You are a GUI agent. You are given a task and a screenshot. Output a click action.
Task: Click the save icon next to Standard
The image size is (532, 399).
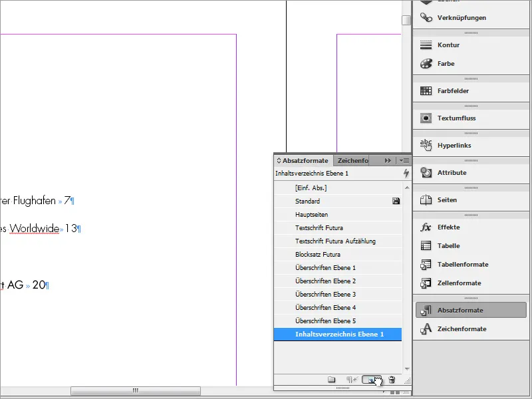396,201
